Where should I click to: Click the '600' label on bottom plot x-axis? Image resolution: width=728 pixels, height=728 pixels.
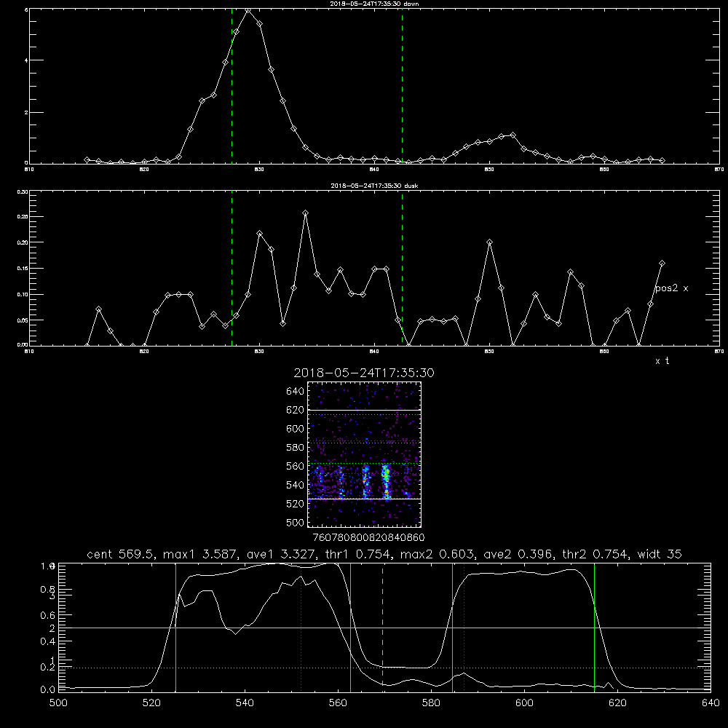pyautogui.click(x=525, y=703)
